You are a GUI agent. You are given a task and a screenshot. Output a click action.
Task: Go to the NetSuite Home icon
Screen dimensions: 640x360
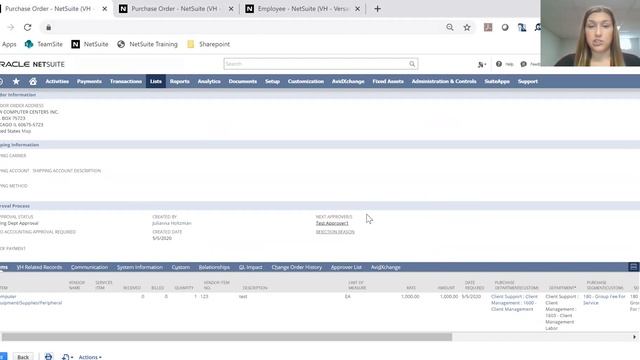point(33,81)
